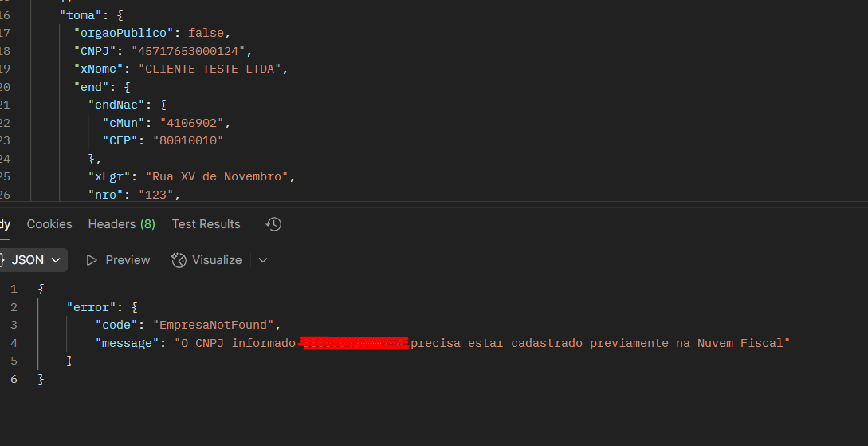This screenshot has height=446, width=868.
Task: Click the "EmpresaNotFound" error code in response
Action: point(216,325)
